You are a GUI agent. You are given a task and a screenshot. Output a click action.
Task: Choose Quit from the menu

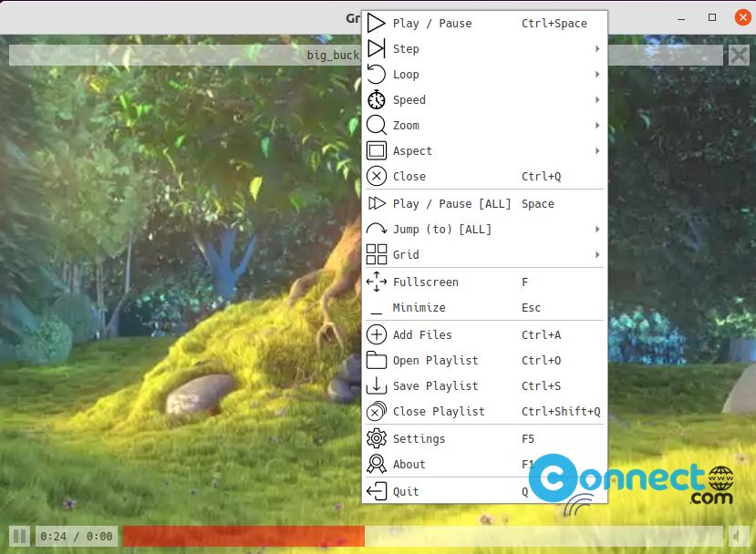(x=484, y=491)
